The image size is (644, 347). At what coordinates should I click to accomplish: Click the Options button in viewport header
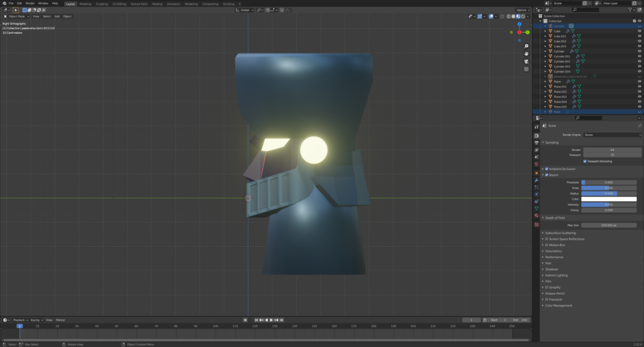click(523, 10)
